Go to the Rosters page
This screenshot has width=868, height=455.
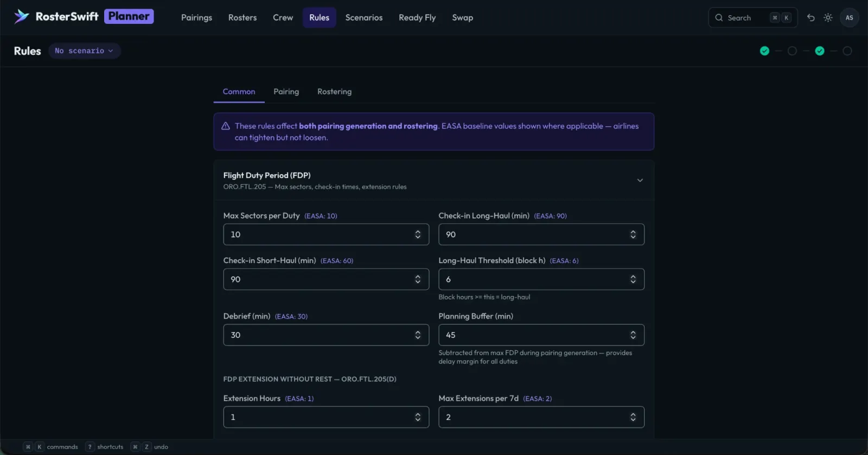coord(242,17)
